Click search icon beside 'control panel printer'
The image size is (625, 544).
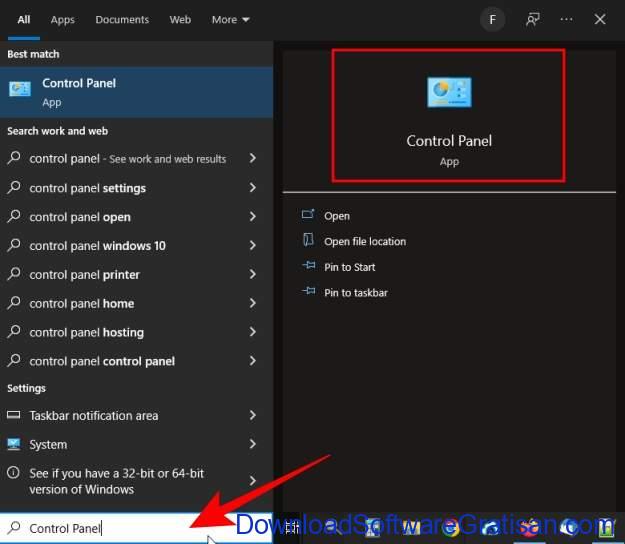point(14,274)
